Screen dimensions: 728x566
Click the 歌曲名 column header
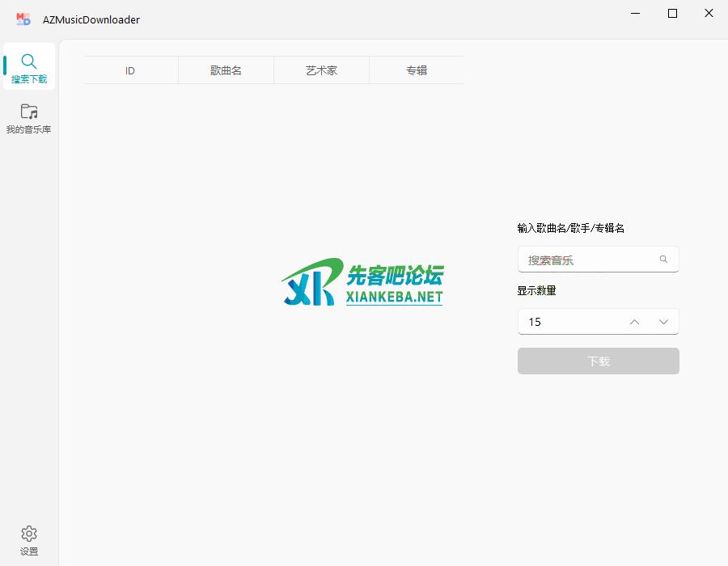coord(226,70)
